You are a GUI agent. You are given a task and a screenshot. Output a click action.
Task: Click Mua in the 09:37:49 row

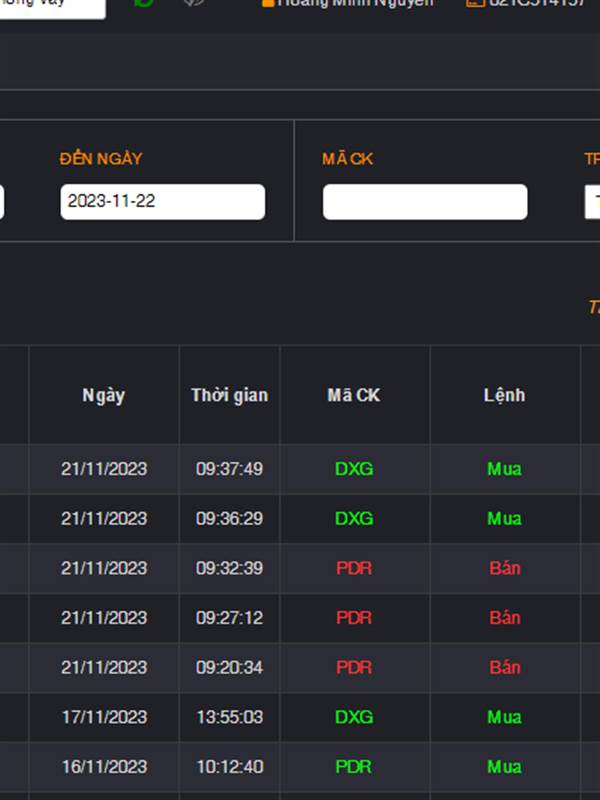(x=505, y=469)
